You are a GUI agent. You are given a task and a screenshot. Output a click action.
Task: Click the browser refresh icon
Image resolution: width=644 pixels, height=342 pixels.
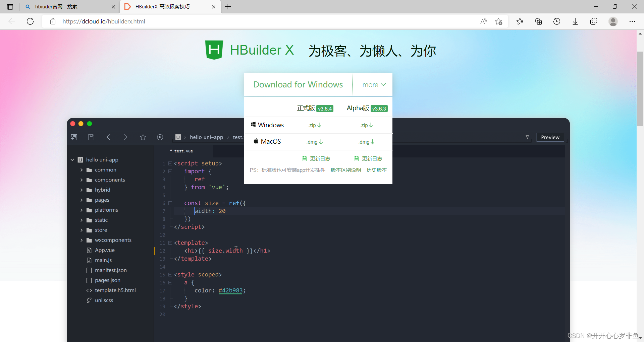30,21
